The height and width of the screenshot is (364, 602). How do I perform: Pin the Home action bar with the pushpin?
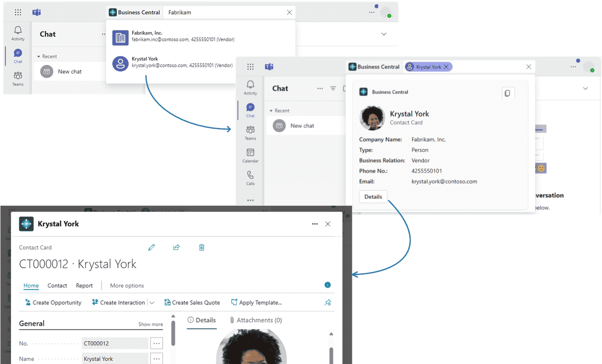coord(328,302)
